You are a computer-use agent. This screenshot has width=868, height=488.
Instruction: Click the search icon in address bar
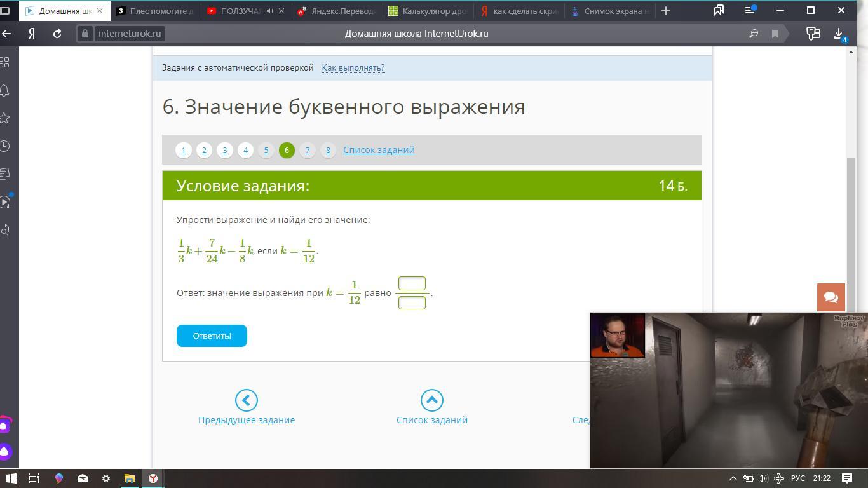click(x=754, y=34)
